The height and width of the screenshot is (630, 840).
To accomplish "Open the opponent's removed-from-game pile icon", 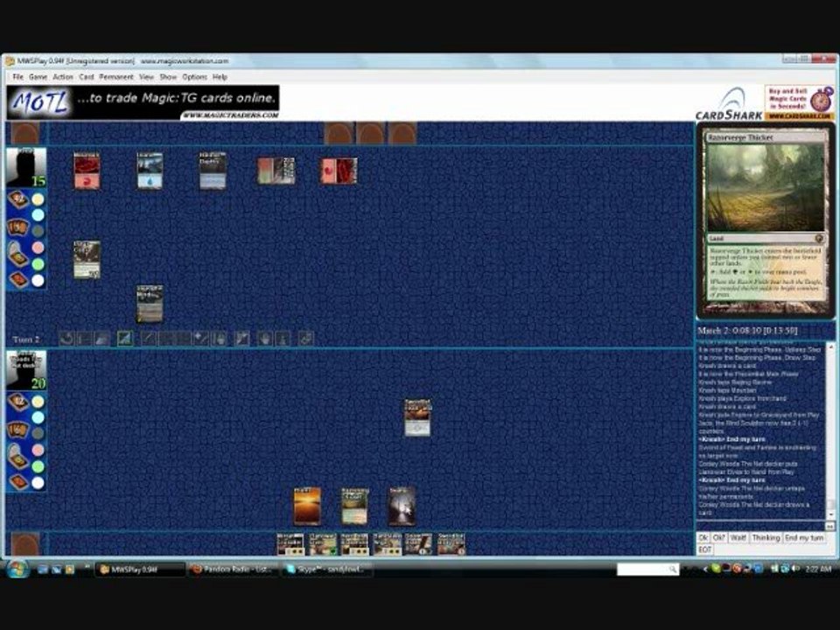I will pos(17,280).
